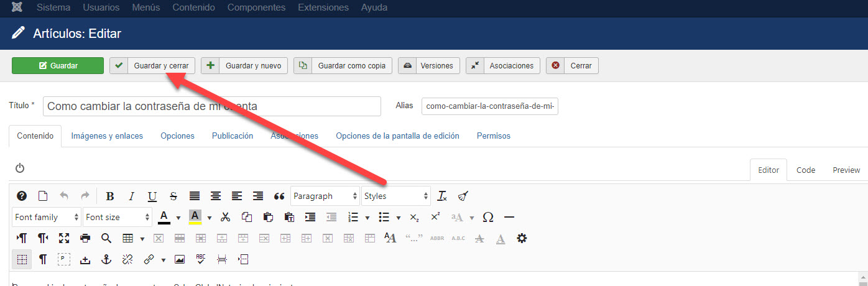Switch to the Permisos tab
The image size is (868, 286).
click(494, 136)
